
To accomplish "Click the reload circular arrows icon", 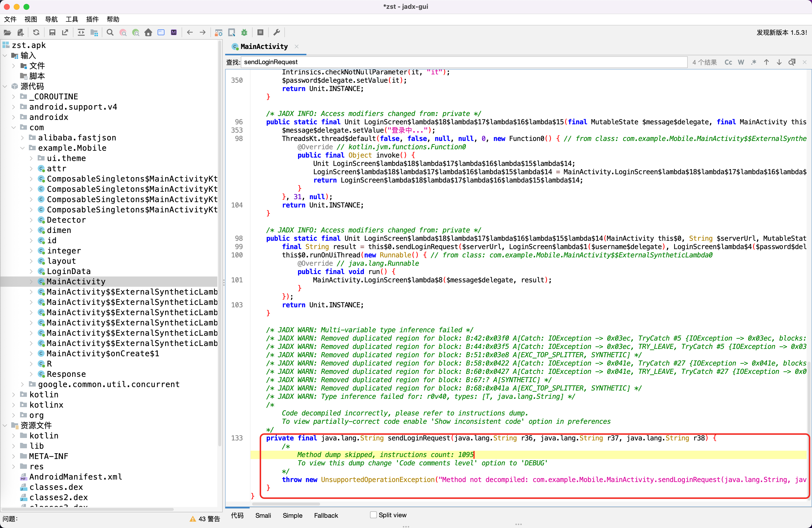I will pos(36,33).
